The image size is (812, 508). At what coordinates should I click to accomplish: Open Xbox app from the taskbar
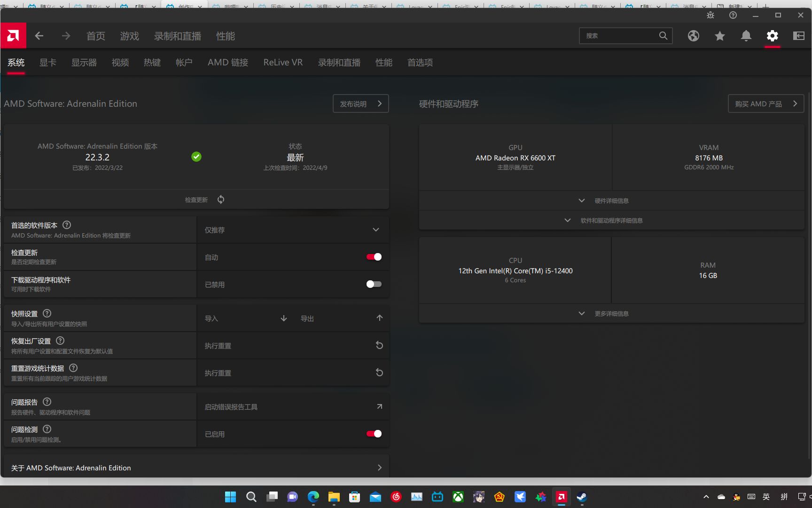458,497
